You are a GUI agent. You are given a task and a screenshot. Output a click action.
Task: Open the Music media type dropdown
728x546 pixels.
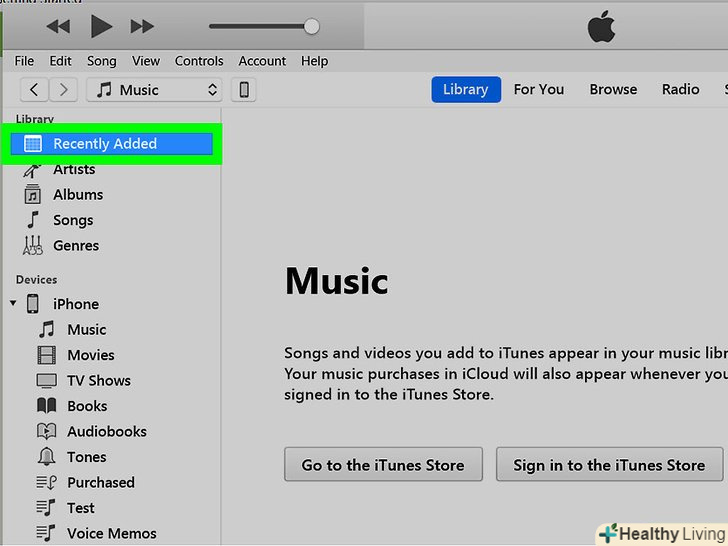tap(154, 89)
